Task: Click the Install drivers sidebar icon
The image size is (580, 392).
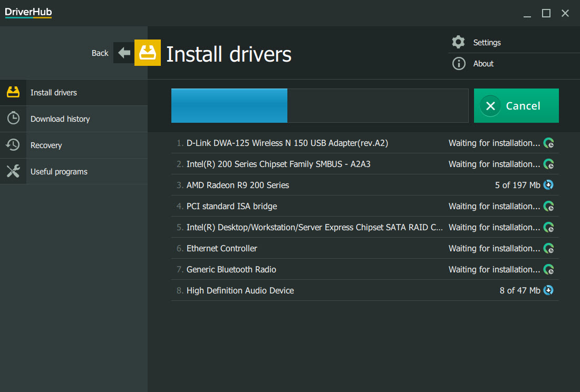Action: [13, 92]
